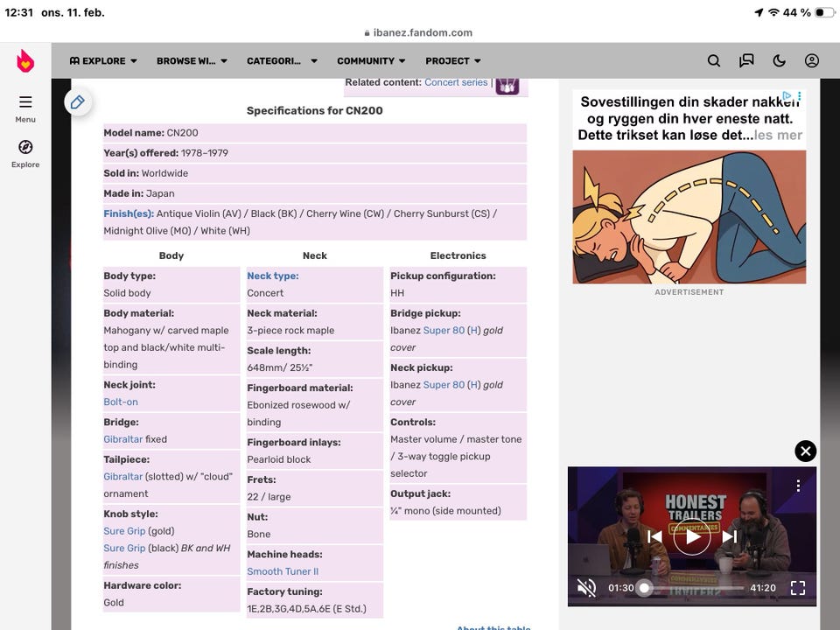The image size is (840, 630).
Task: Open the CATEGORI... navigation menu
Action: [x=280, y=61]
